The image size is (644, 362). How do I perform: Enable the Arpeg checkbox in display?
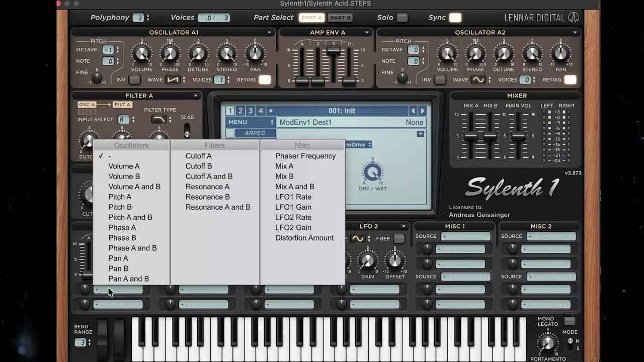pos(229,133)
